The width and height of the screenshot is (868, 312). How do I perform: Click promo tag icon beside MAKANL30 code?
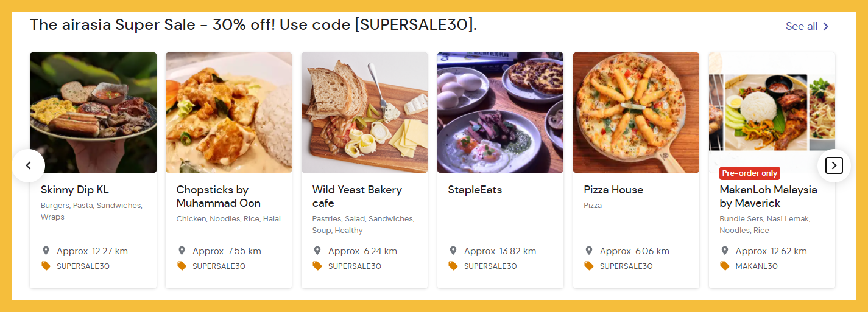(x=724, y=266)
